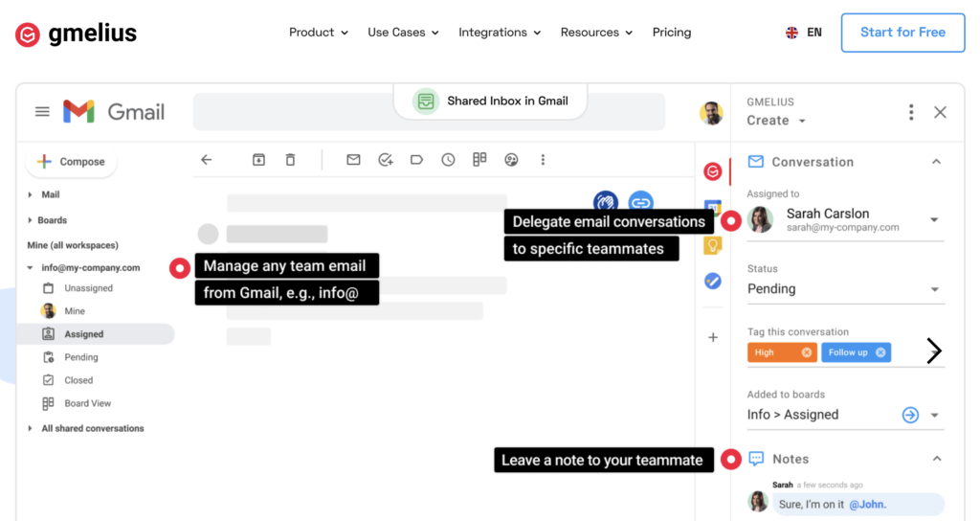Image resolution: width=980 pixels, height=521 pixels.
Task: Apply a label using the label icon
Action: (417, 160)
